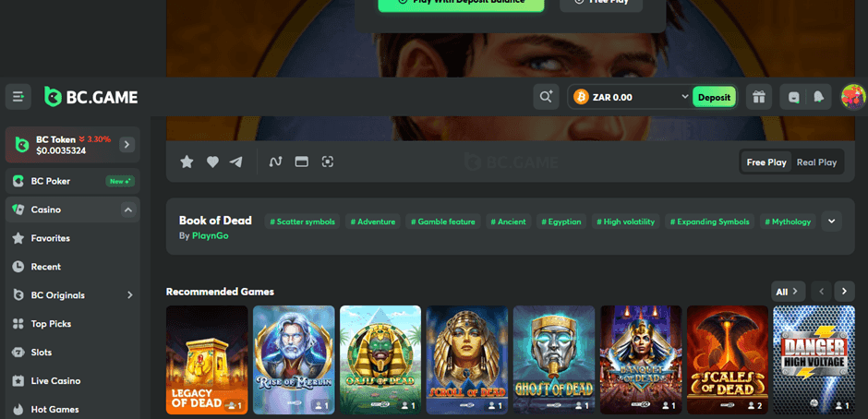
Task: Expand the game tags list
Action: pos(831,221)
